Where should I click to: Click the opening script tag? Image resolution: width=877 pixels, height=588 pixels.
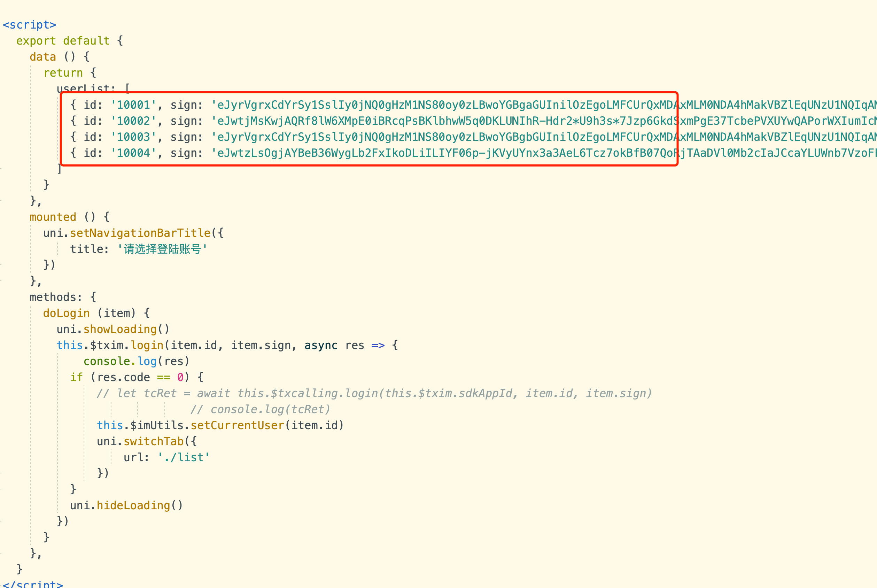click(29, 25)
